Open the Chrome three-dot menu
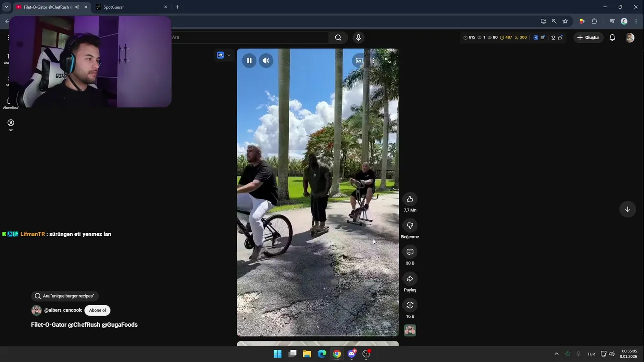 [636, 21]
